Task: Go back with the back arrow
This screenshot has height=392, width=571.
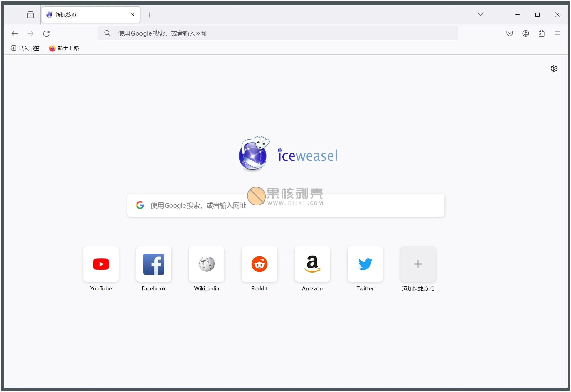Action: tap(15, 33)
